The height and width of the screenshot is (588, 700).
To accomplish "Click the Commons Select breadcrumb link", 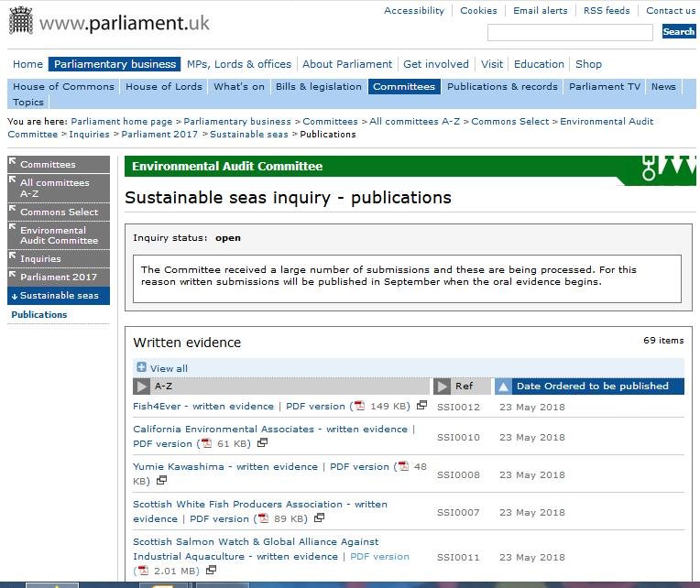I will point(509,121).
